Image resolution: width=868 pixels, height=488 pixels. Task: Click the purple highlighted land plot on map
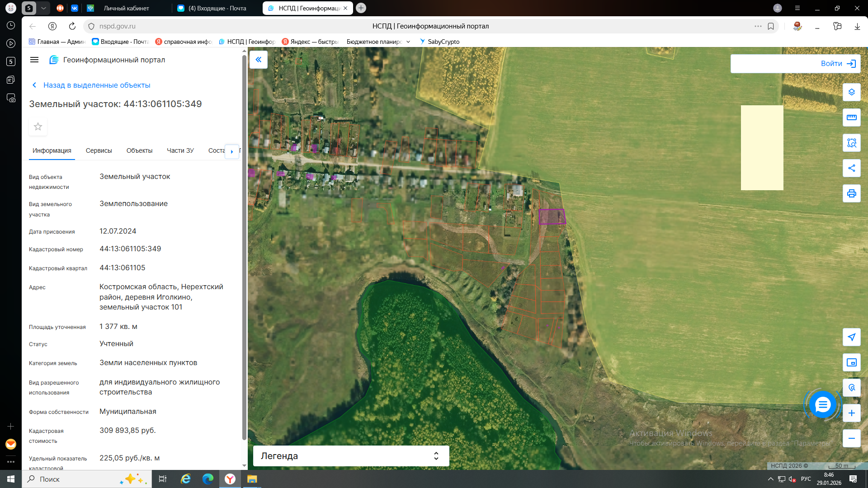point(552,216)
